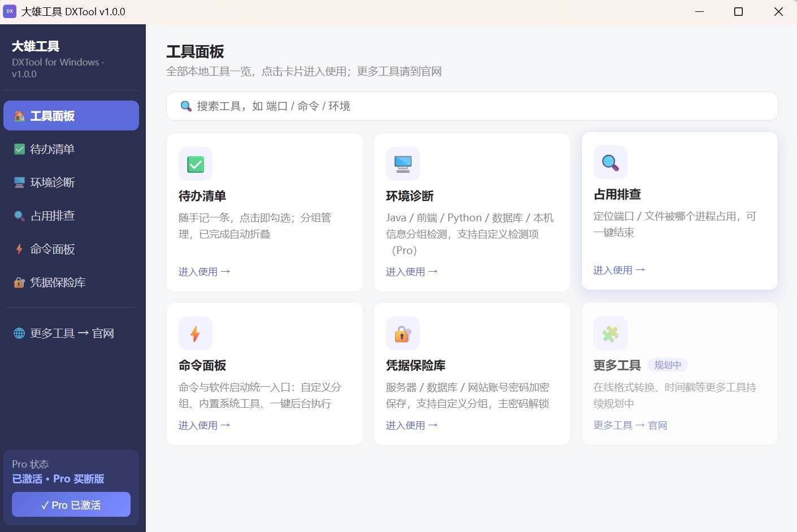This screenshot has height=532, width=797.
Task: Click the lightning bolt icon on 命令面板 card
Action: 196,334
